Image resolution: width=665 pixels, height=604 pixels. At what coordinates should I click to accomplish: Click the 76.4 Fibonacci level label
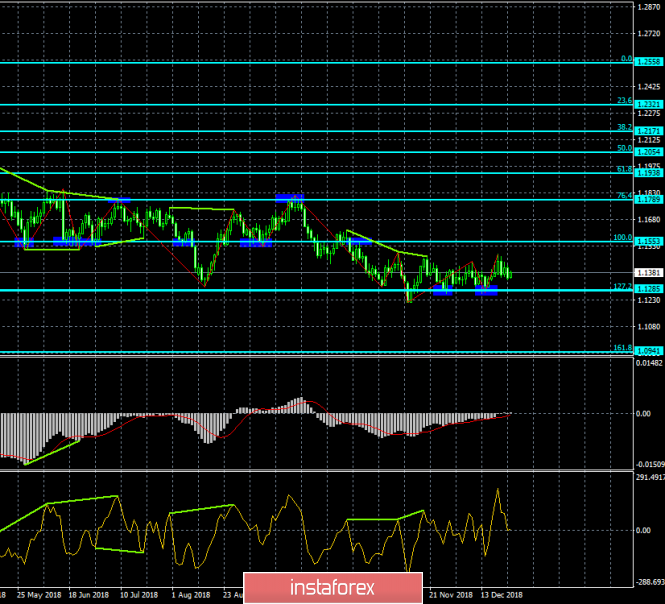coord(624,196)
